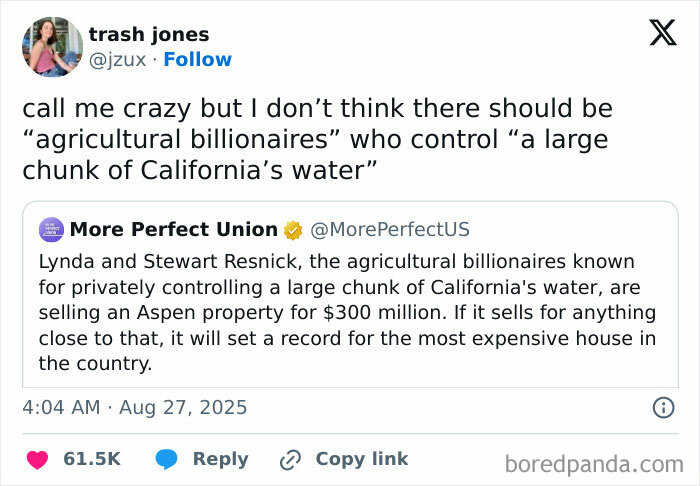
Task: Click the More Perfect Union account name
Action: pyautogui.click(x=173, y=230)
